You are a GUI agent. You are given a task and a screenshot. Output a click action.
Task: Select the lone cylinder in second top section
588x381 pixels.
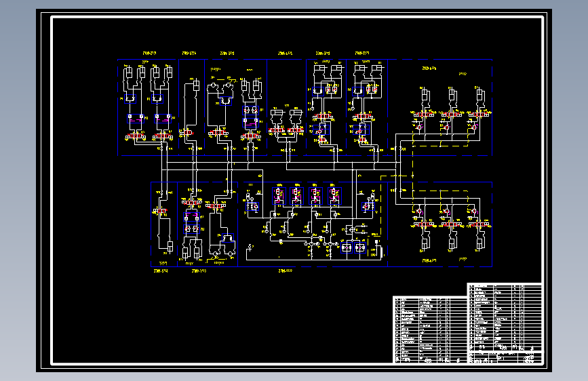point(196,85)
